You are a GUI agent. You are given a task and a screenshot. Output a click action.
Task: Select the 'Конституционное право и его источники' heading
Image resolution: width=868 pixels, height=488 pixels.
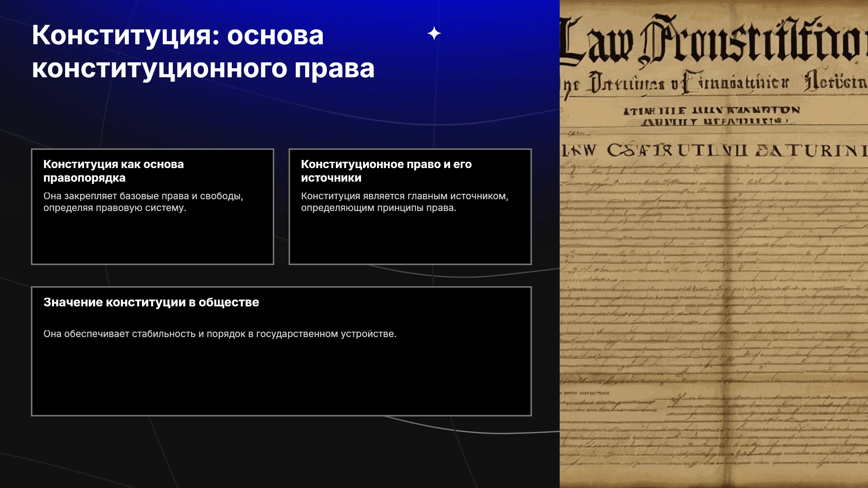point(386,171)
